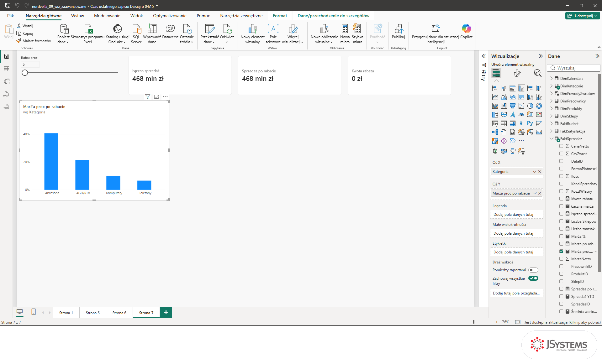
Task: Toggle Pomiędzy raportami switch
Action: [533, 270]
